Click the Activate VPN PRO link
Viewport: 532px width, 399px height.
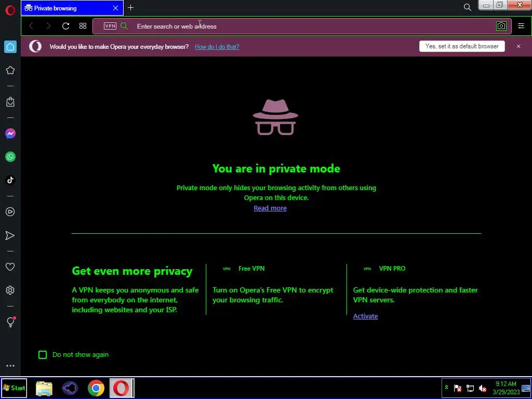pyautogui.click(x=365, y=316)
